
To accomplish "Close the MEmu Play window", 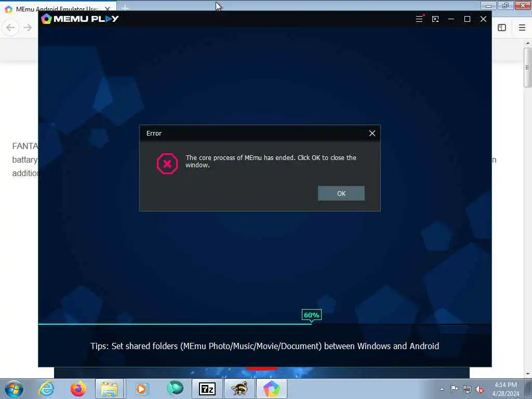I will click(x=484, y=19).
